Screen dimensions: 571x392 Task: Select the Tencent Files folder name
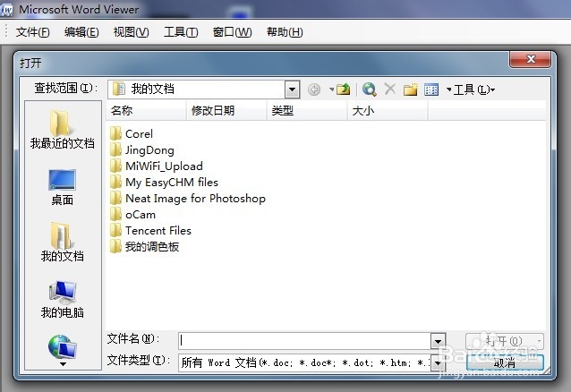coord(158,231)
